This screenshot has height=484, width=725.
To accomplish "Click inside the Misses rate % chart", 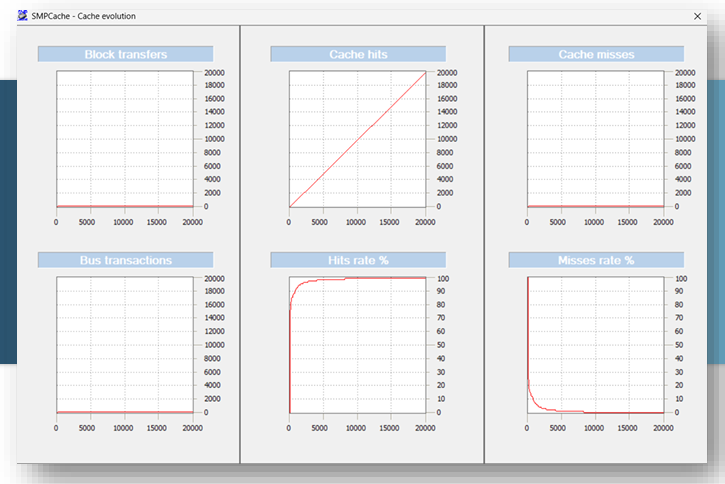I will tap(596, 345).
